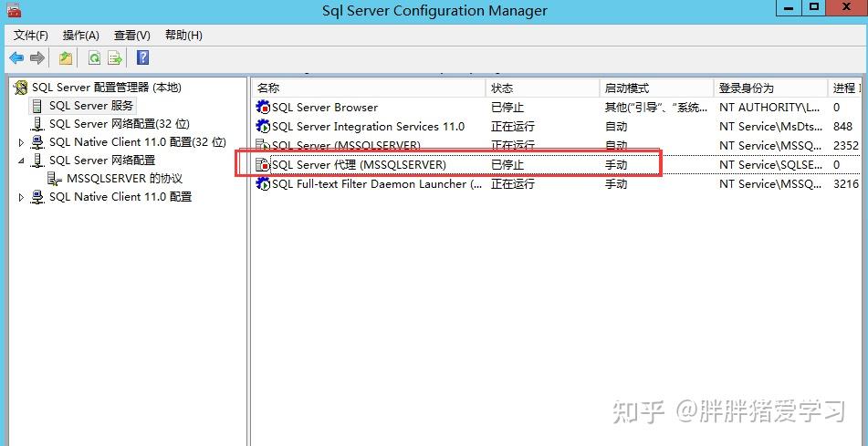The image size is (868, 446).
Task: Click 手动 start mode of SQL Server 代理
Action: 616,165
